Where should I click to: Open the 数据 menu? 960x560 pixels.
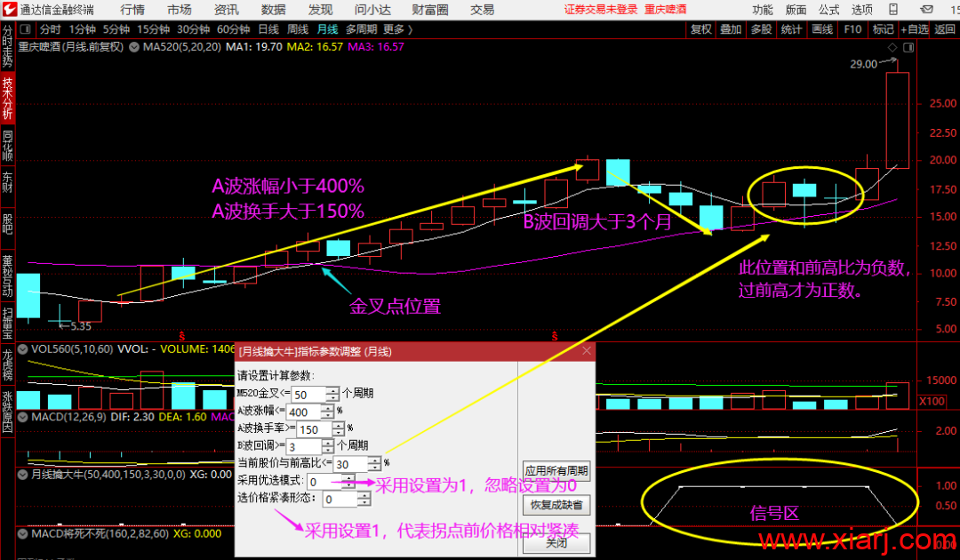pyautogui.click(x=273, y=10)
